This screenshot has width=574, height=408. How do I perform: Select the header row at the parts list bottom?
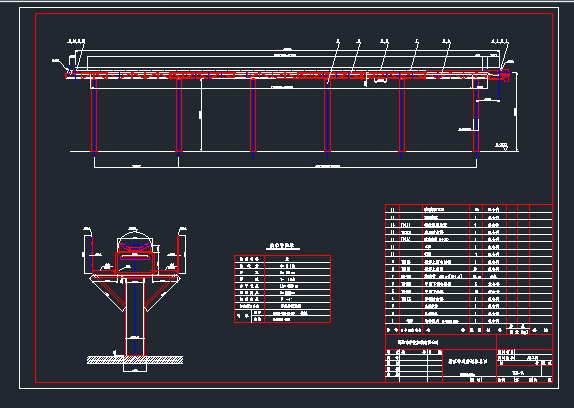click(469, 330)
